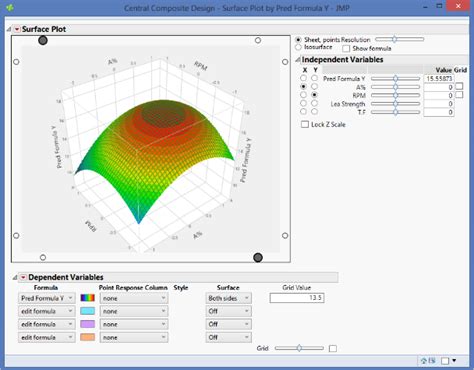Click the T.F value input field
This screenshot has height=370, width=474.
pos(439,112)
